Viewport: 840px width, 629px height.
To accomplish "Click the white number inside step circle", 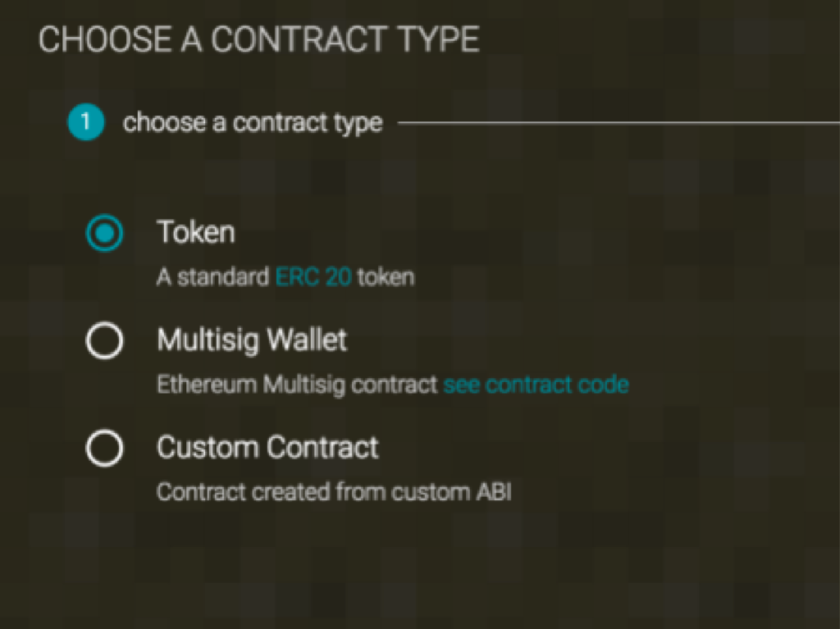I will pos(85,123).
